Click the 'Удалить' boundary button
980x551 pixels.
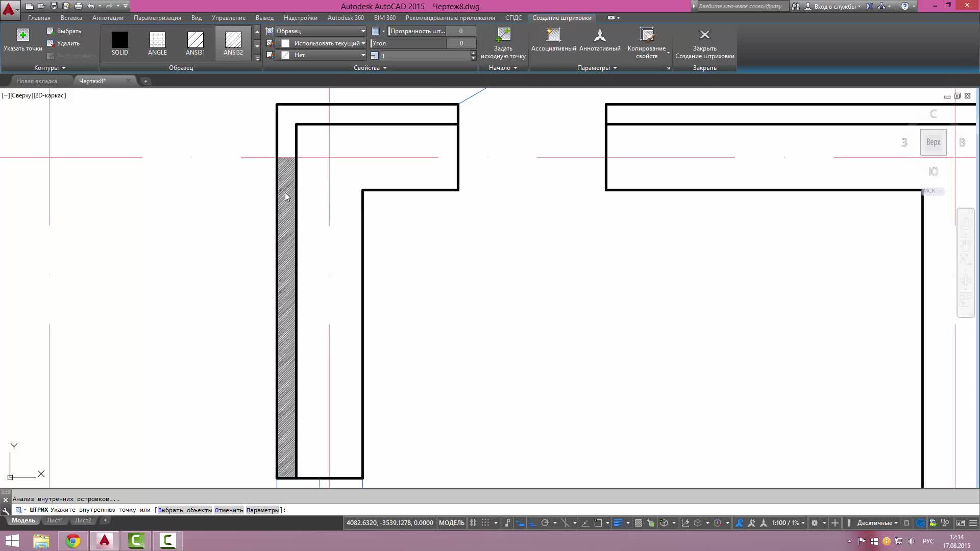point(63,43)
